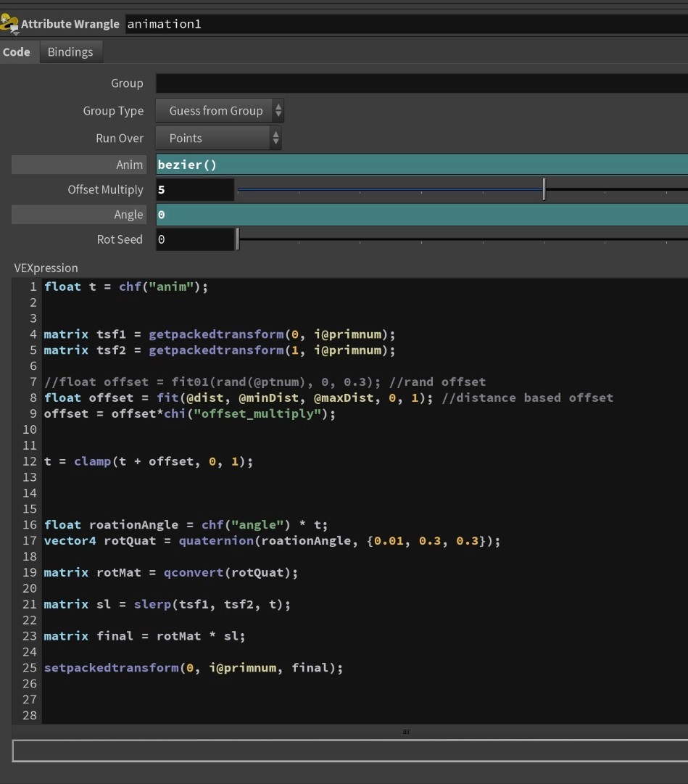This screenshot has height=784, width=688.
Task: Click the message bar at the bottom
Action: [x=344, y=751]
